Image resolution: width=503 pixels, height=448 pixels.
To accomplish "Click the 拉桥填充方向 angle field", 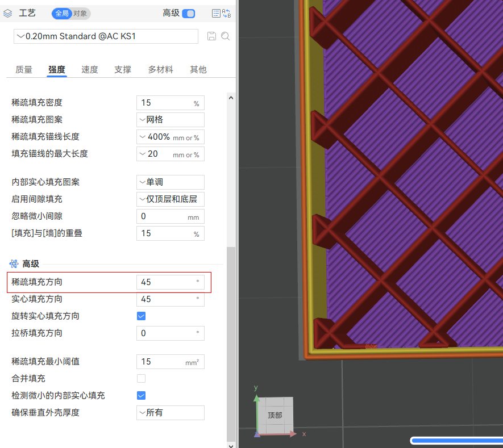I will point(171,333).
